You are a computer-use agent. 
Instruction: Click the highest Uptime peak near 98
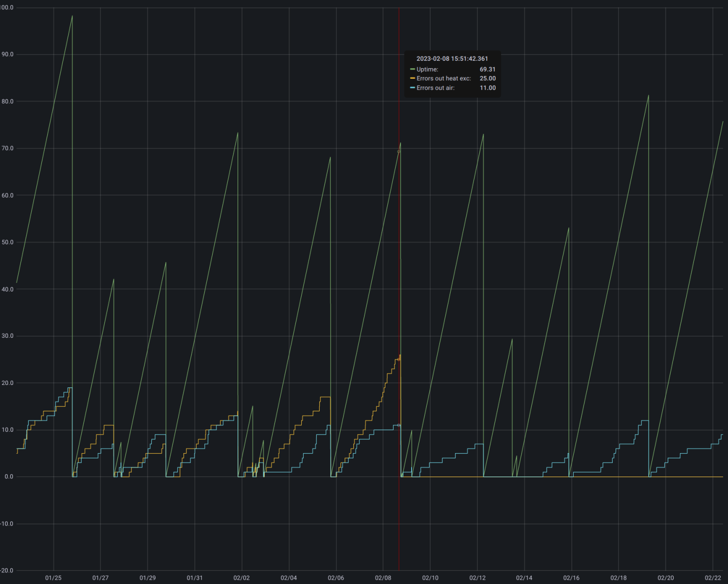[x=72, y=17]
